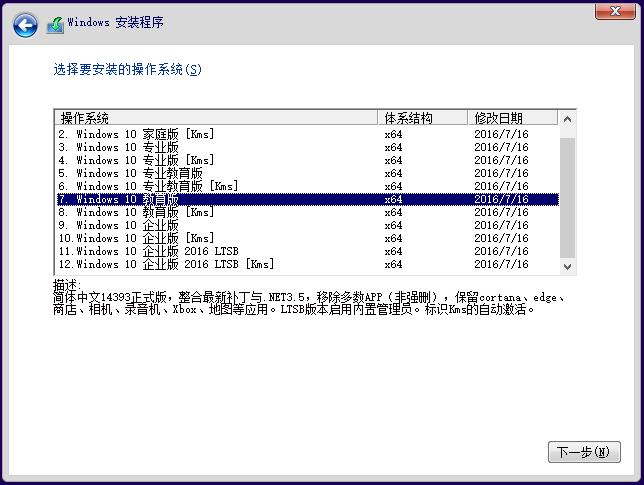Click the x64 cell in row 9 企业版

click(393, 225)
